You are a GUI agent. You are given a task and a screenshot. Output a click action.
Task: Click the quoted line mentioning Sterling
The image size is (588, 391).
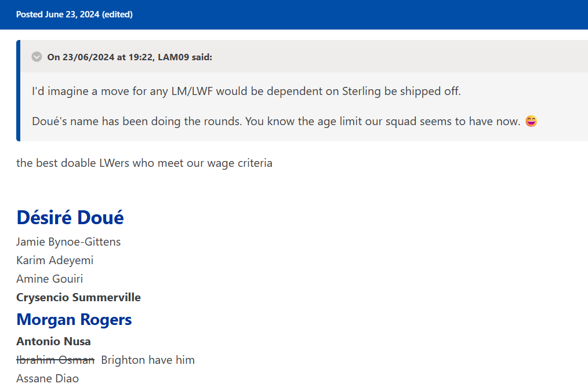tap(246, 91)
